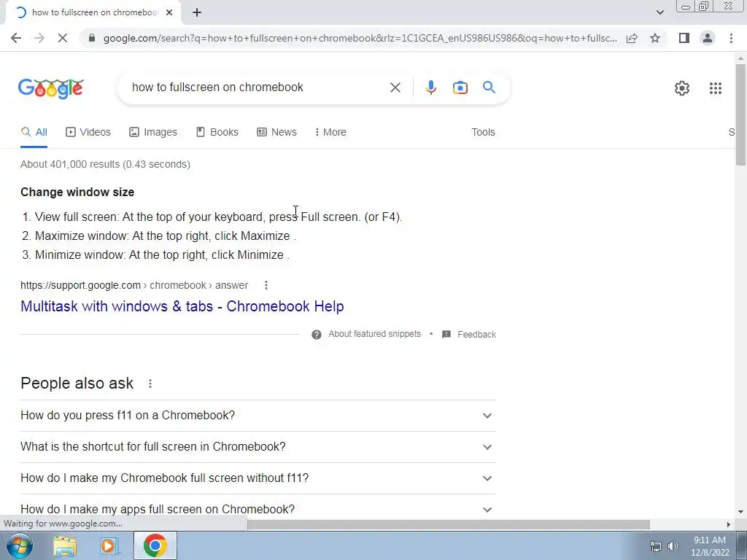Open Windows Explorer from the taskbar
The image size is (747, 560).
65,546
